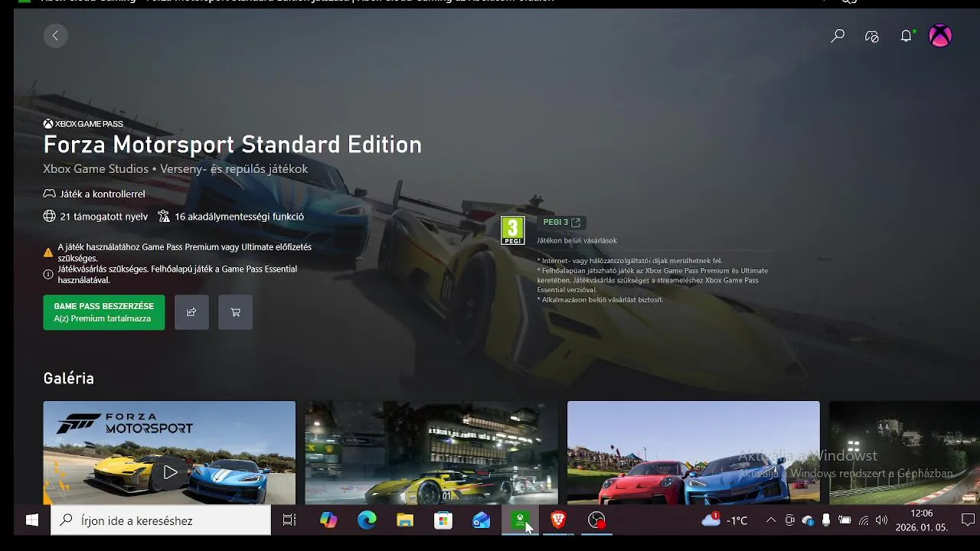Click the Xbox Cloud Gaming taskbar icon

click(x=520, y=520)
